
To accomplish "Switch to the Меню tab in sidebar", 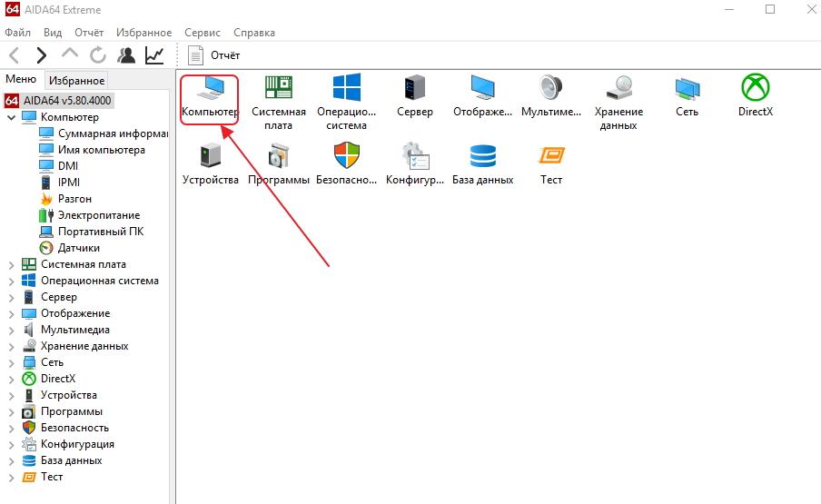I will (21, 79).
